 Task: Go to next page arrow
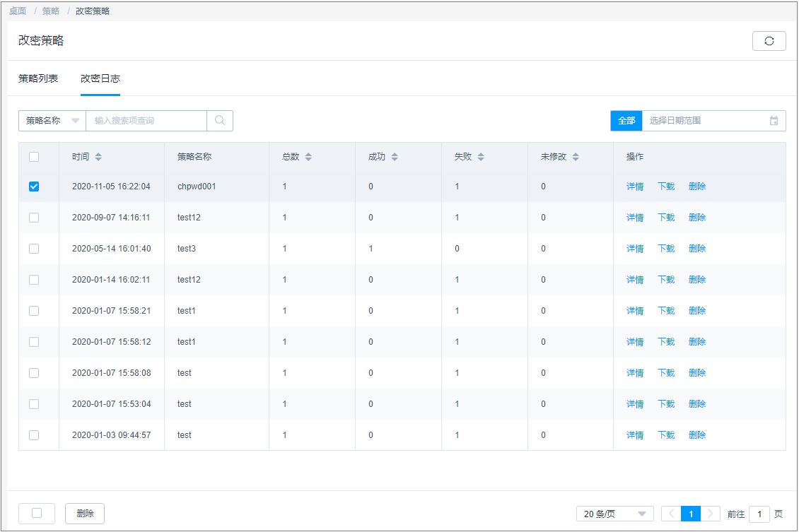coord(711,514)
